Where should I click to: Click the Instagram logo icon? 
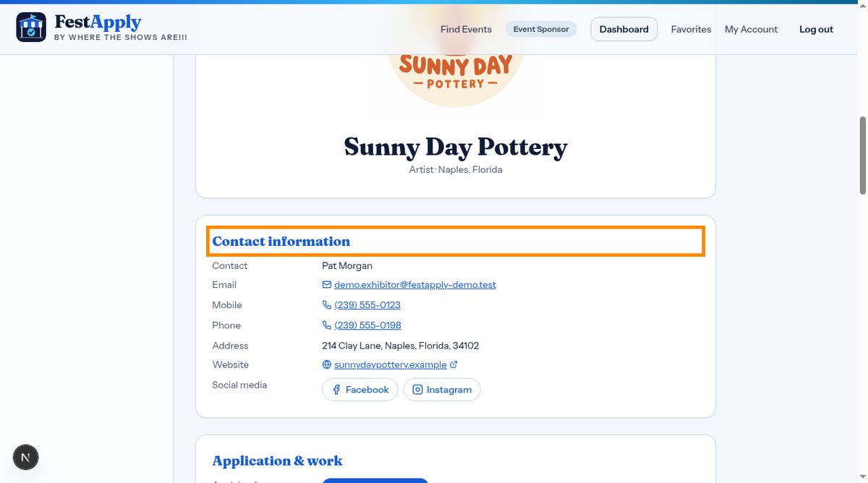point(417,390)
